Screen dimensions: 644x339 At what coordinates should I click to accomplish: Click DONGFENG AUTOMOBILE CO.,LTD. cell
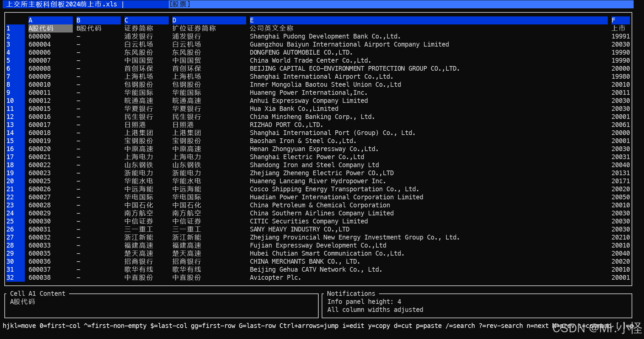[x=301, y=52]
